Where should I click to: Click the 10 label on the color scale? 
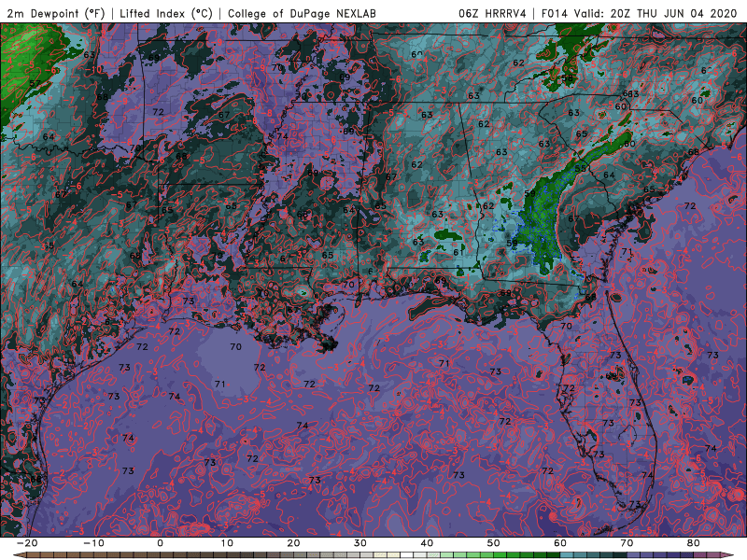(x=227, y=543)
